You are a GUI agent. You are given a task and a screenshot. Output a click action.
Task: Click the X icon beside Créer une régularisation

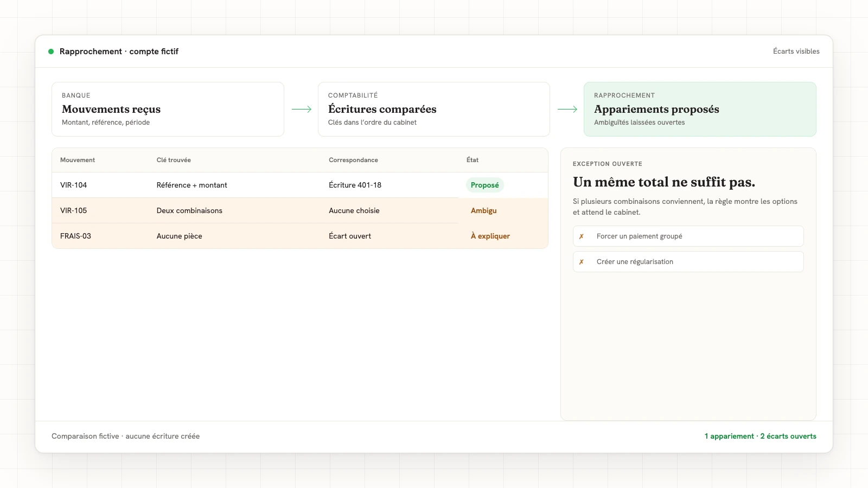point(581,262)
